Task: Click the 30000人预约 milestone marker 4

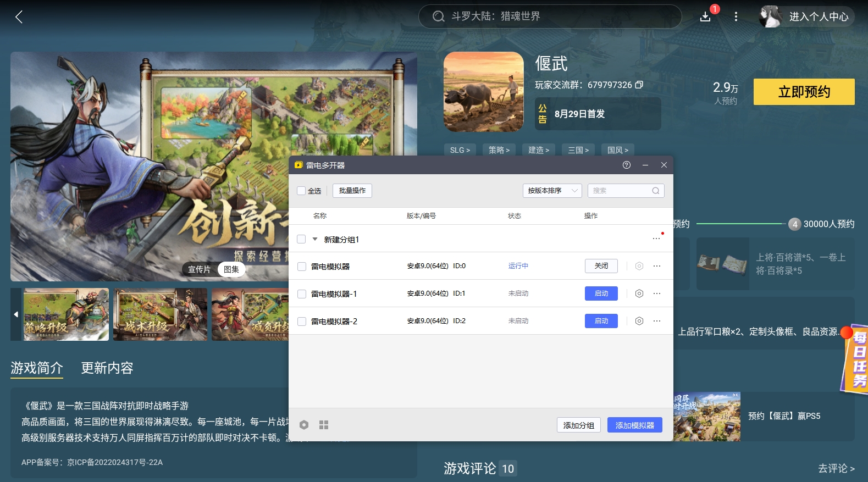Action: coord(794,224)
